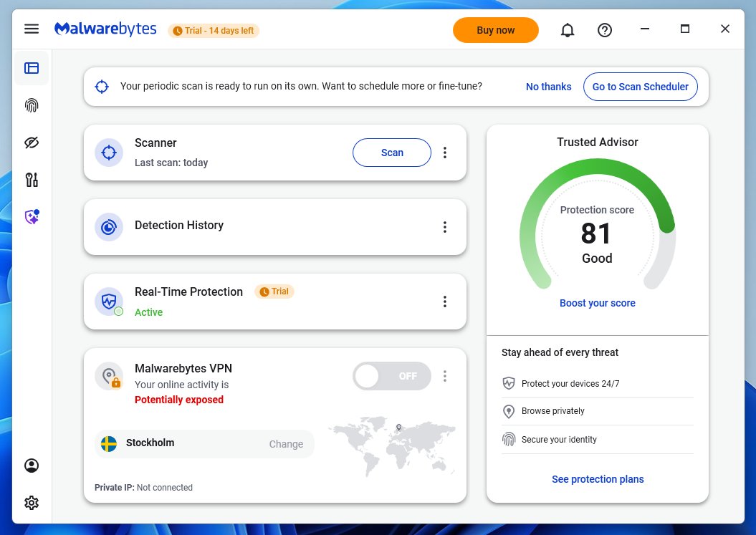Click the Scanner crosshair icon
This screenshot has height=535, width=756.
109,153
